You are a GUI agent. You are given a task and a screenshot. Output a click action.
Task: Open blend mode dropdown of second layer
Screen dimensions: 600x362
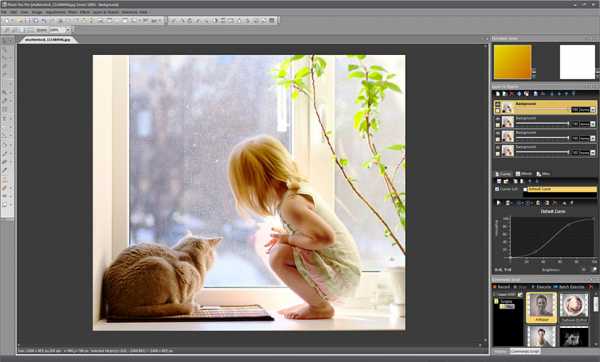tap(593, 124)
